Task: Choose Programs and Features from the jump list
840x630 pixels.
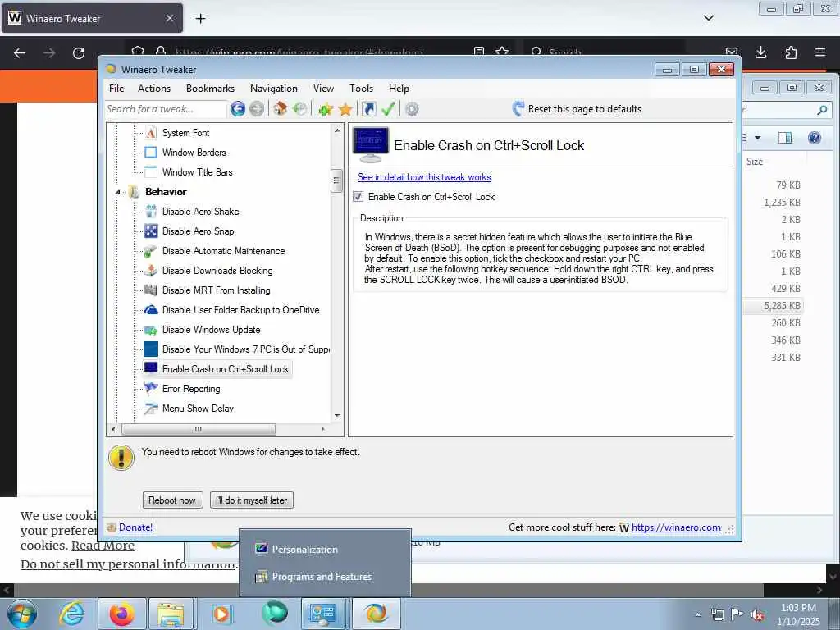Action: pos(325,577)
